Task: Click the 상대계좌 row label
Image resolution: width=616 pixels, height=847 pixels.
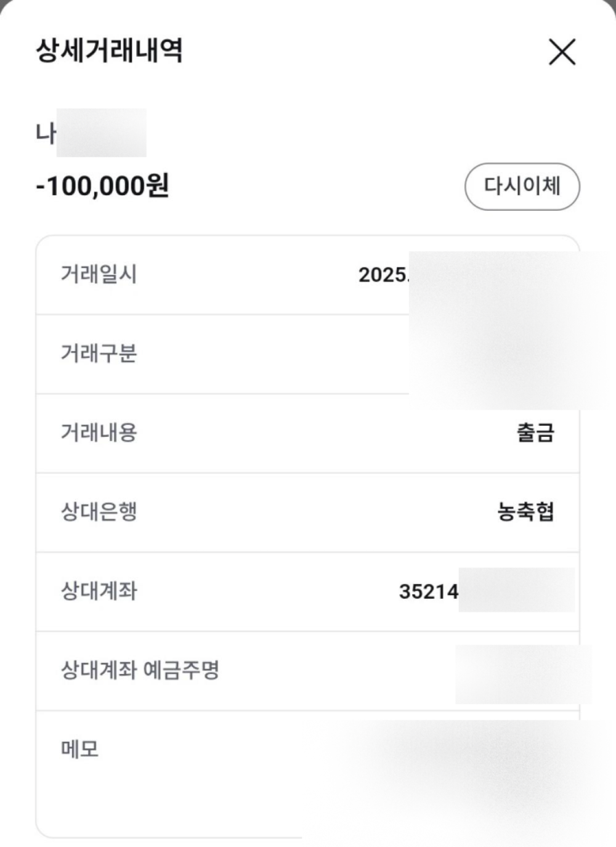Action: point(99,591)
